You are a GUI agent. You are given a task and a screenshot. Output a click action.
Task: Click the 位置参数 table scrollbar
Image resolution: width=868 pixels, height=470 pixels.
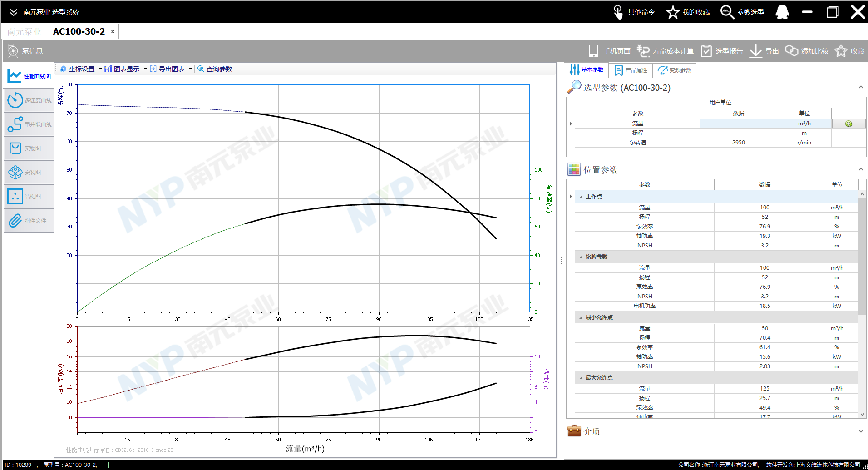[862, 256]
